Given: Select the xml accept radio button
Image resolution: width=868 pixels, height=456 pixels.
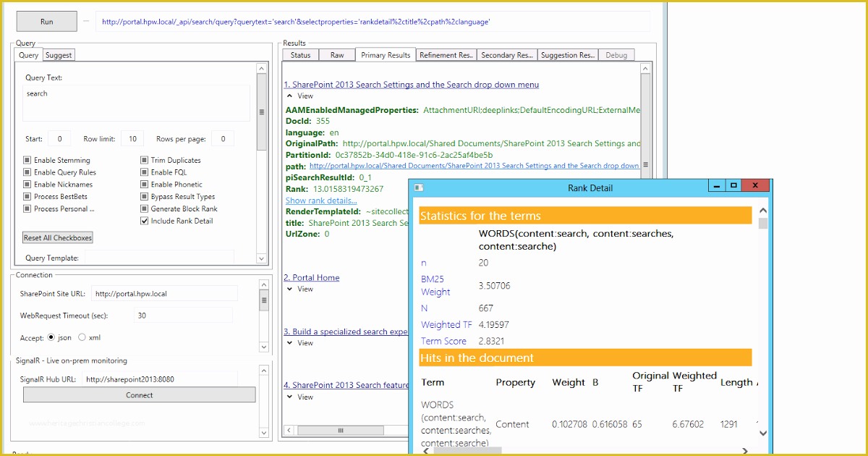Looking at the screenshot, I should pos(82,337).
